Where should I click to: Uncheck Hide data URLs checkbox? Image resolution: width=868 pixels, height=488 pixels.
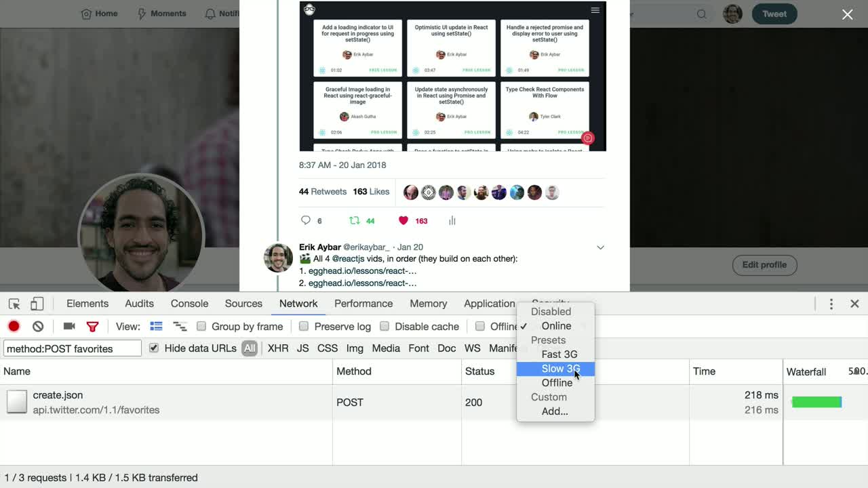pos(154,348)
